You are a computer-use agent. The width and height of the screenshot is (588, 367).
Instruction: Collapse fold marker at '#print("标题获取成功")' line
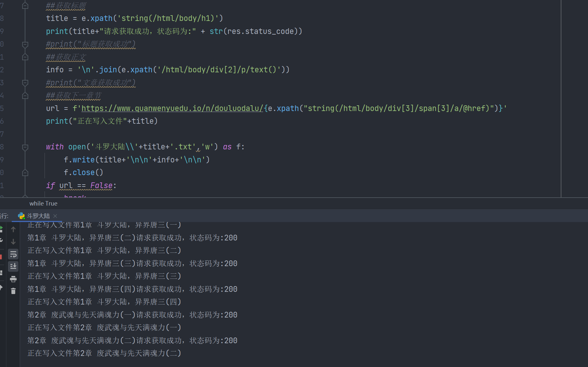(x=25, y=44)
